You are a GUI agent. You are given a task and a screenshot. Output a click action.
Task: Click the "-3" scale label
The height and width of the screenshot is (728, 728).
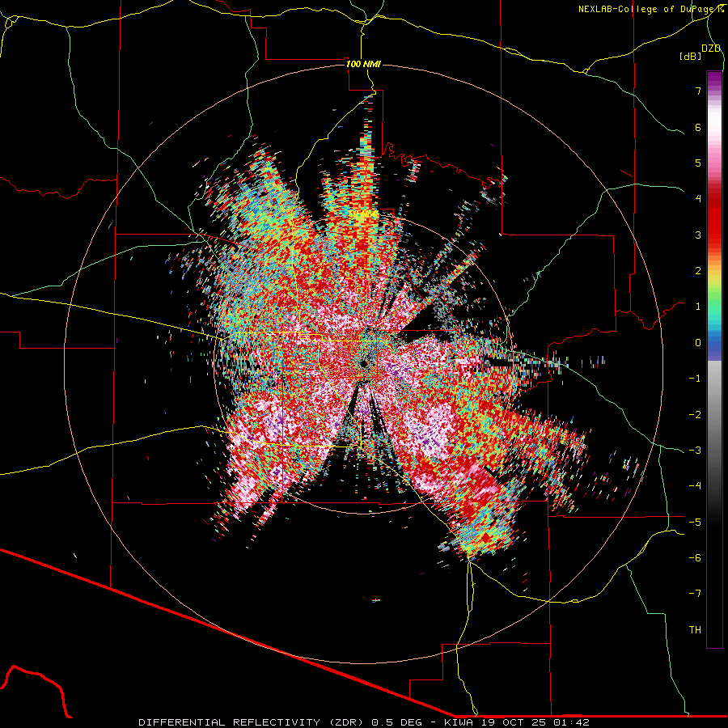695,450
